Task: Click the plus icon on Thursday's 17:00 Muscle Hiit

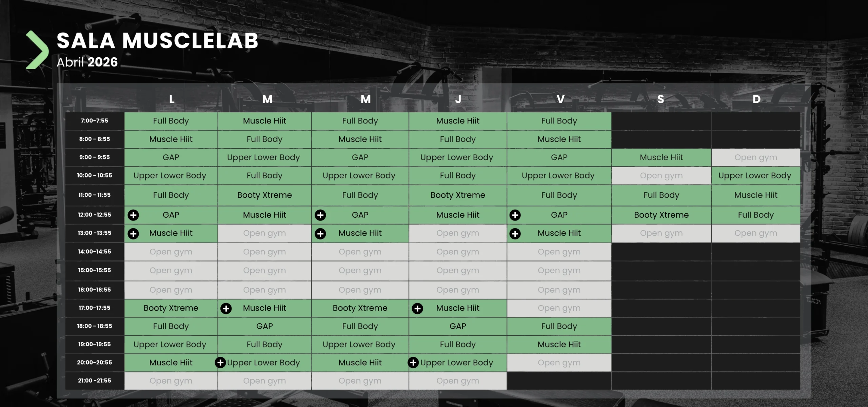Action: 417,308
